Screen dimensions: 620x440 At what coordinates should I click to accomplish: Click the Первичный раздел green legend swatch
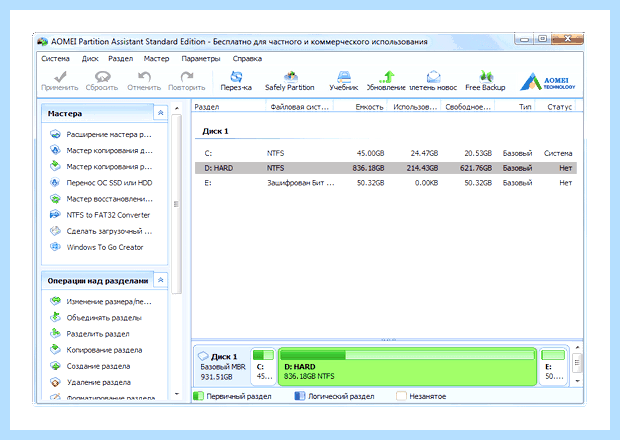point(198,396)
